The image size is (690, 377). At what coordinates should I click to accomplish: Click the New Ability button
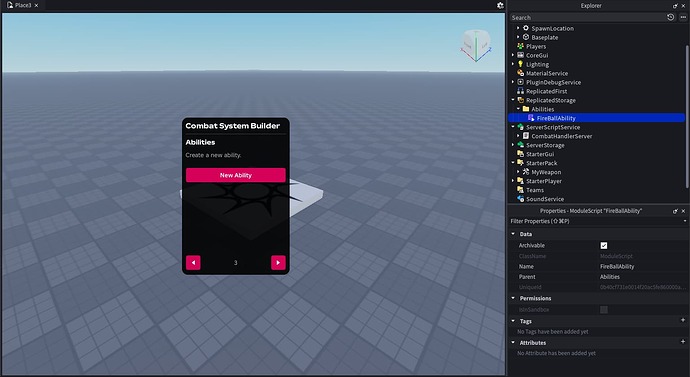pyautogui.click(x=235, y=175)
